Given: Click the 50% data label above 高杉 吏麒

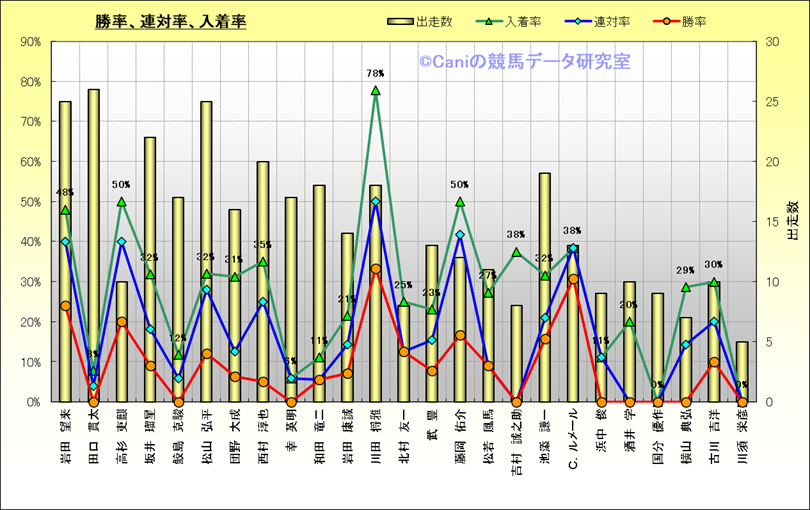Looking at the screenshot, I should [121, 185].
